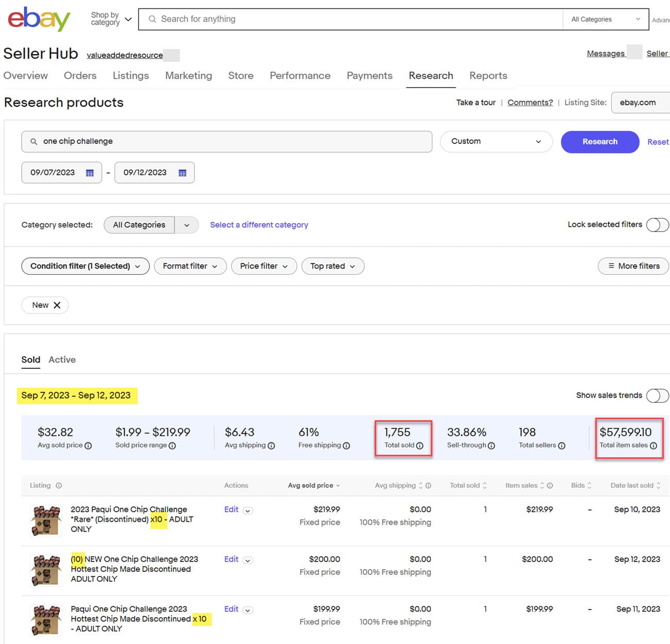The image size is (670, 644).
Task: Click info icon next to Total item sales
Action: pos(654,445)
